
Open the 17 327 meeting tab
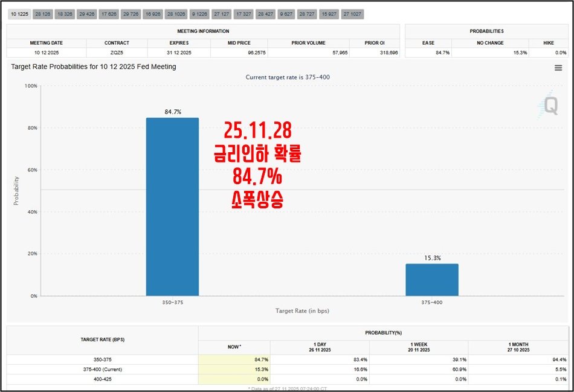tap(243, 13)
